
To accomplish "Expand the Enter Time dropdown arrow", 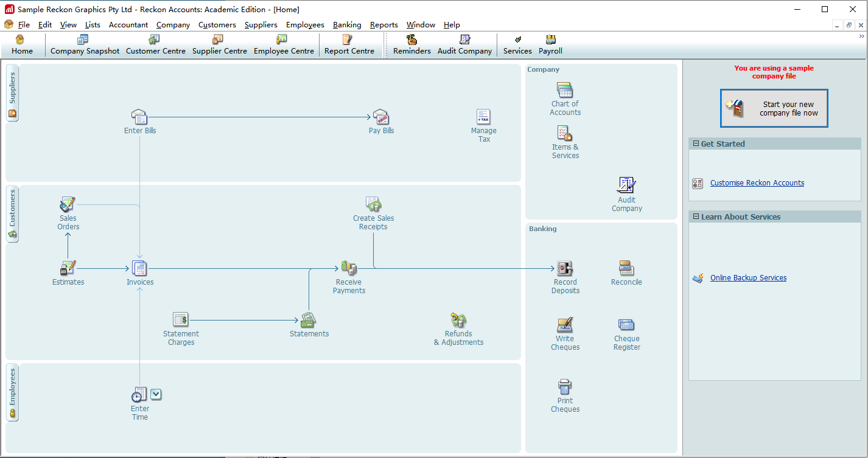I will (x=156, y=394).
